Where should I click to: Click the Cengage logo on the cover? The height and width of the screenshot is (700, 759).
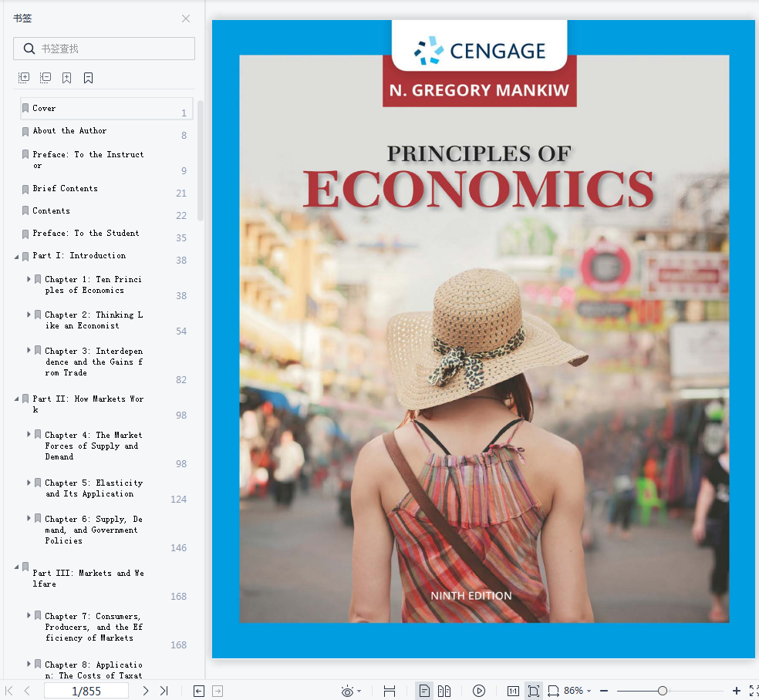point(480,50)
